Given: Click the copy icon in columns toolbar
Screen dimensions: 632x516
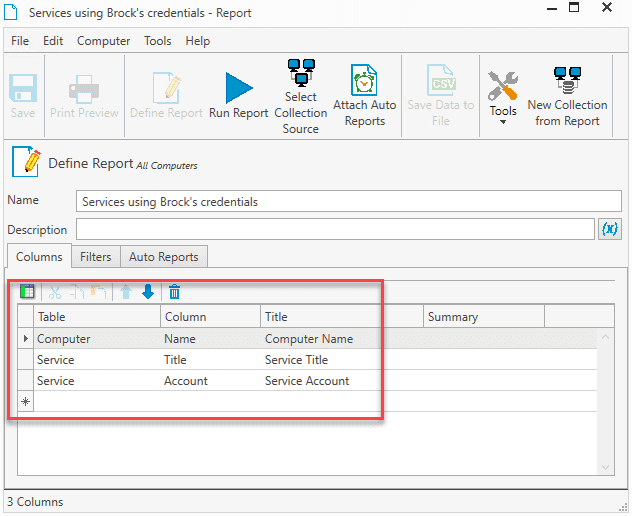Looking at the screenshot, I should click(77, 292).
